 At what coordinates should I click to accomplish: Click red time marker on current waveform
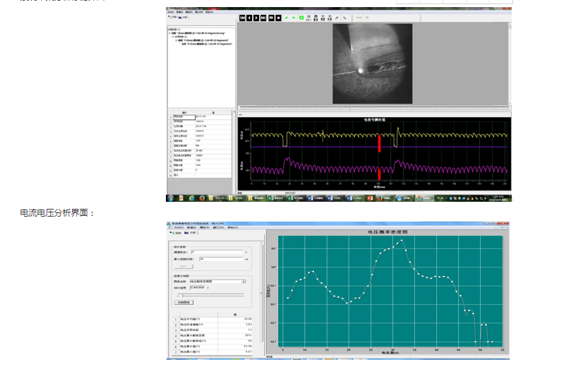point(379,174)
